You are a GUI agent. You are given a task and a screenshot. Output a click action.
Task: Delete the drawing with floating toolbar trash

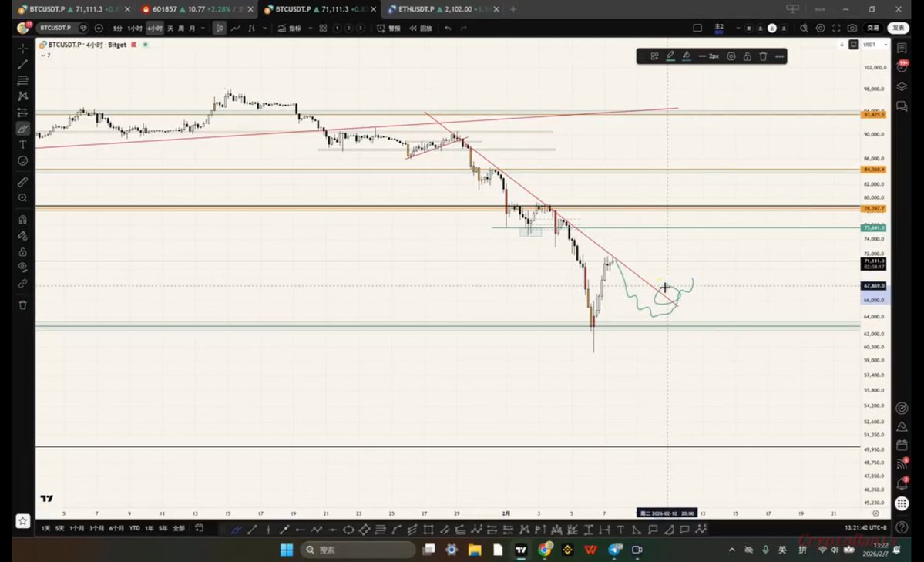coord(763,56)
